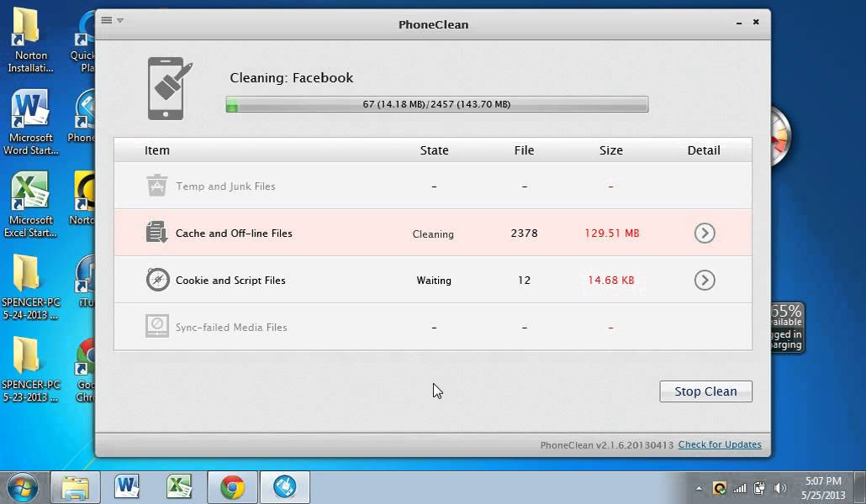Viewport: 866px width, 504px height.
Task: Click the file count 12 in Cookie row
Action: (x=524, y=280)
